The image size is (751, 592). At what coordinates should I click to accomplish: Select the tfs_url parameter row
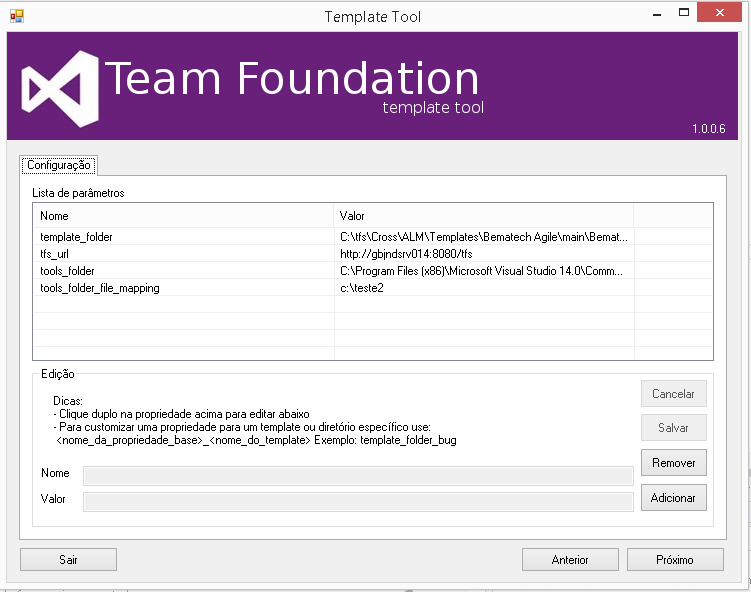pos(373,254)
